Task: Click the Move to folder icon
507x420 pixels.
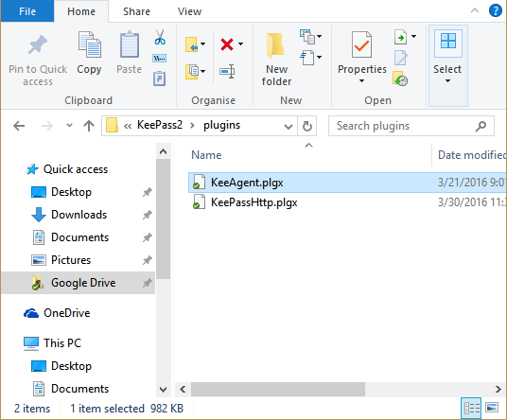Action: coord(191,44)
